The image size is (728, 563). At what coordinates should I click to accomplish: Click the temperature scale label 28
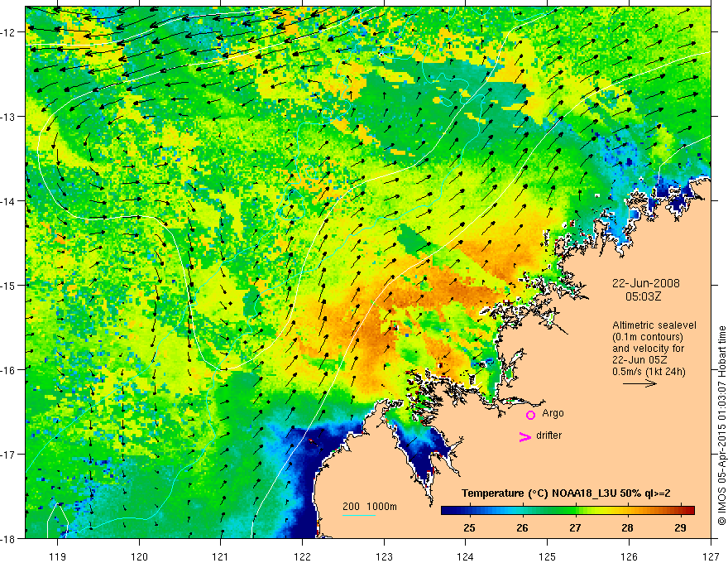[628, 527]
